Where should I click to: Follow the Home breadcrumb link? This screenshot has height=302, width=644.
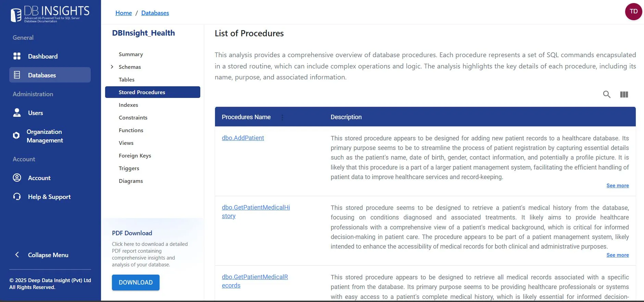click(x=124, y=13)
